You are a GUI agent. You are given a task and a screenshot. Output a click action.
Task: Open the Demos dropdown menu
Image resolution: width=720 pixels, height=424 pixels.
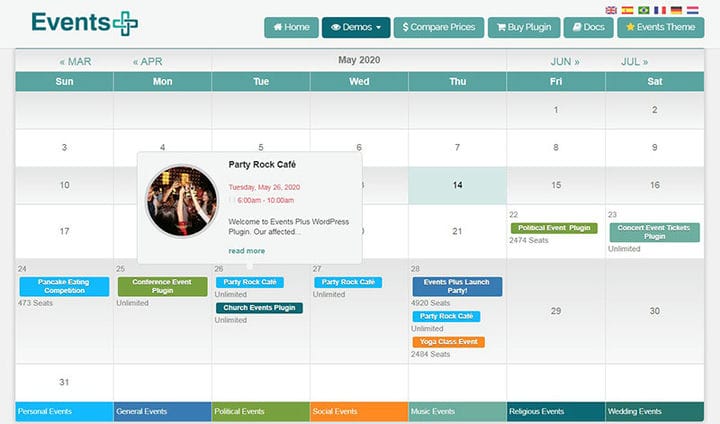[x=356, y=28]
